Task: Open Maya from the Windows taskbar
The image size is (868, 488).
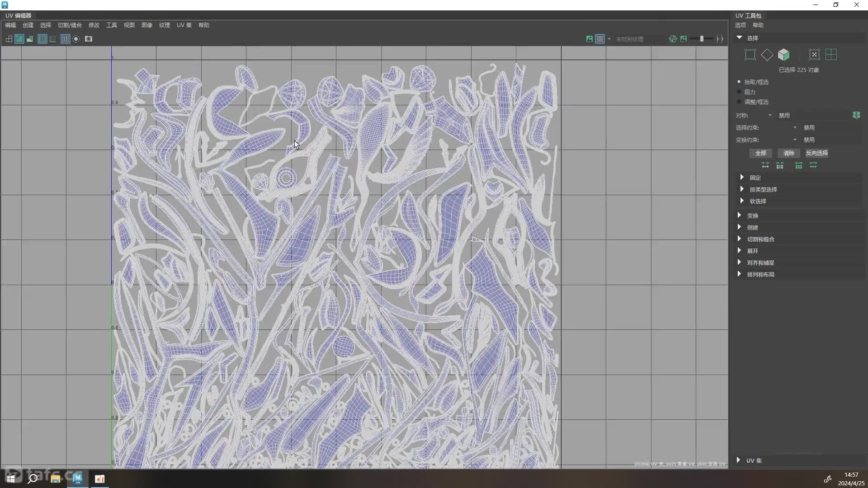Action: point(78,479)
